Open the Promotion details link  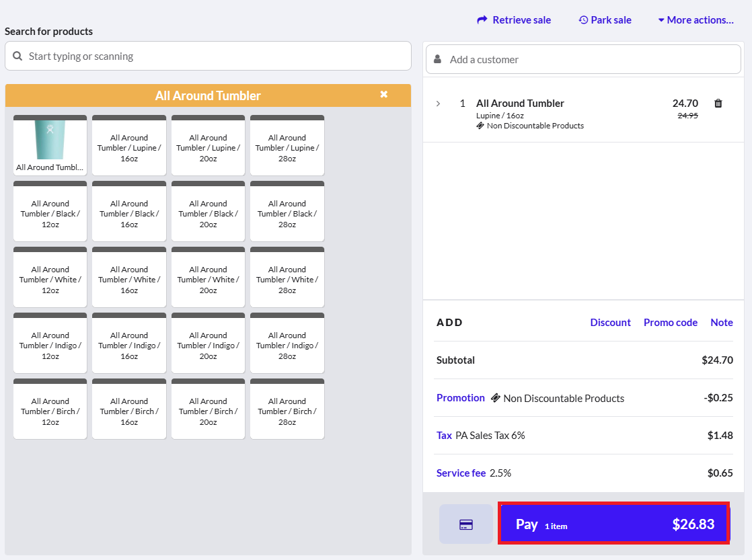coord(460,398)
